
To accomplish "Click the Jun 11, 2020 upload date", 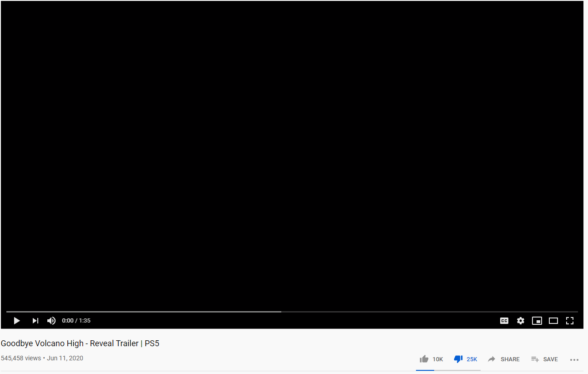I will pyautogui.click(x=65, y=359).
